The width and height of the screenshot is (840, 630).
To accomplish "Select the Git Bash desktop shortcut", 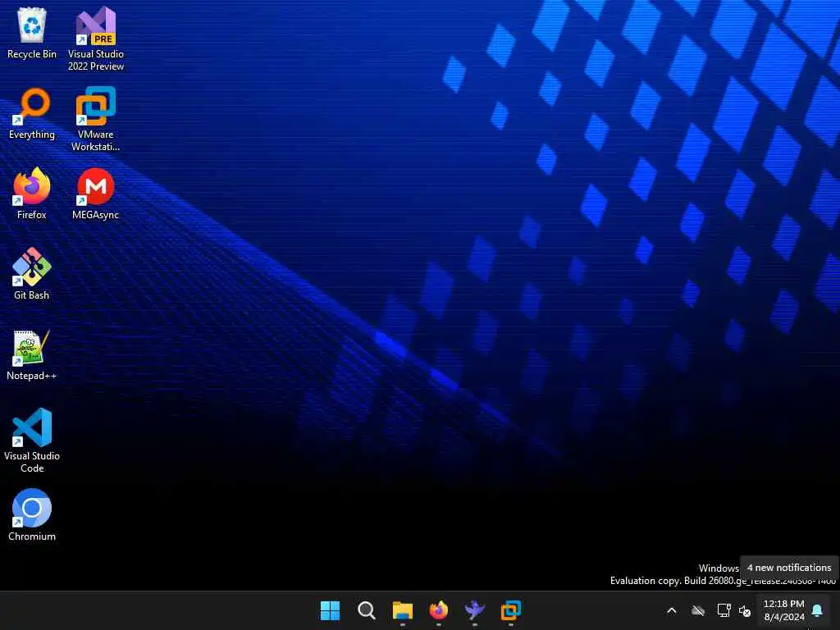I will pyautogui.click(x=32, y=274).
